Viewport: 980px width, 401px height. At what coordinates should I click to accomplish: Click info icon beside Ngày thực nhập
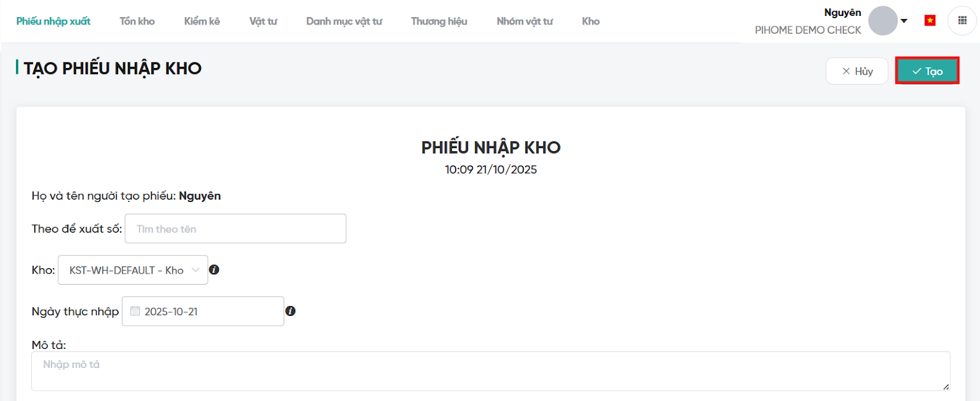pos(290,311)
